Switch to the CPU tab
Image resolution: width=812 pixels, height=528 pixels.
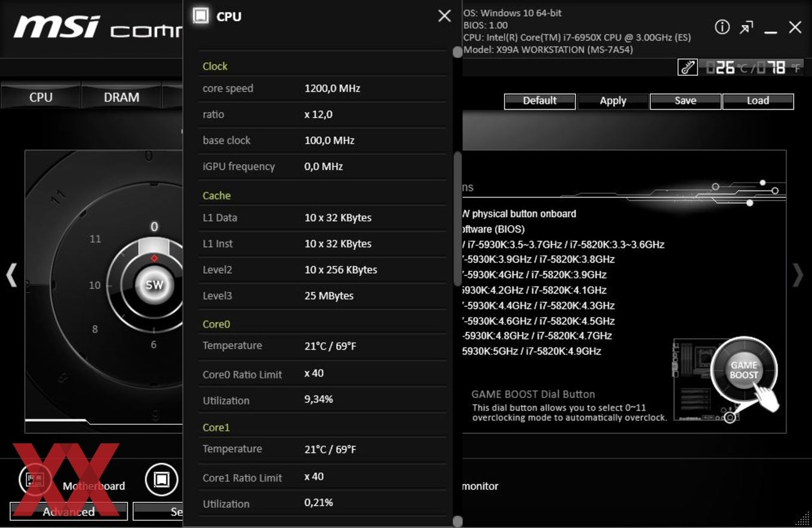(x=41, y=97)
